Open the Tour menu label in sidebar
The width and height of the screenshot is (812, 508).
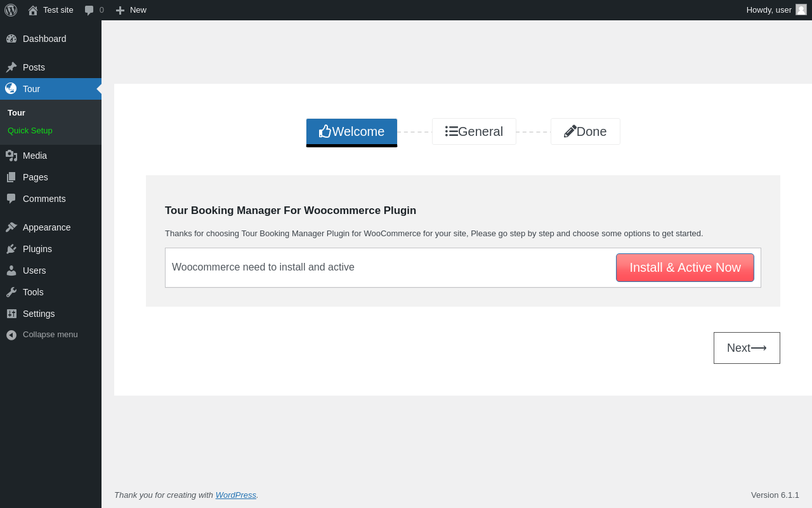(31, 89)
